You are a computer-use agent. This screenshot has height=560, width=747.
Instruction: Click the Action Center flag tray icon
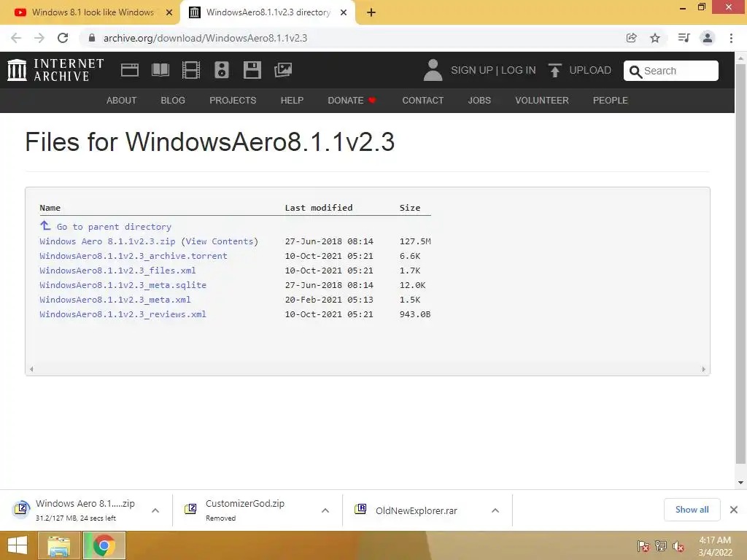point(643,546)
